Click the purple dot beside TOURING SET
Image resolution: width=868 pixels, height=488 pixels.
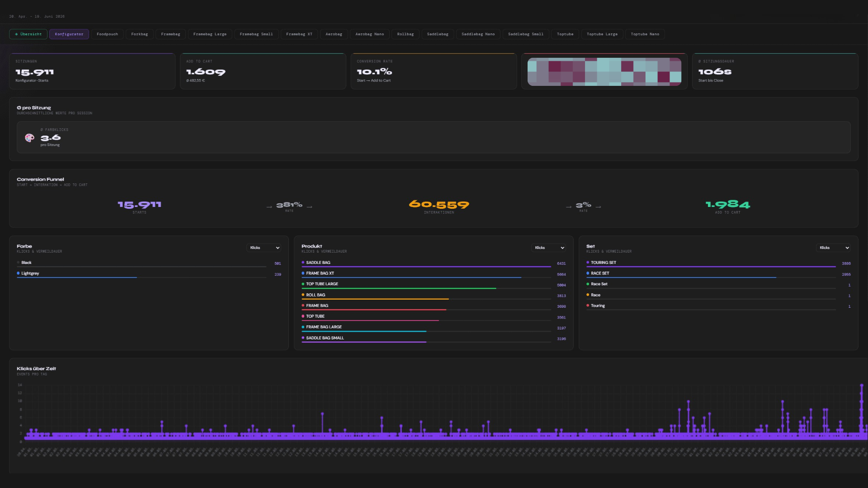pyautogui.click(x=588, y=263)
